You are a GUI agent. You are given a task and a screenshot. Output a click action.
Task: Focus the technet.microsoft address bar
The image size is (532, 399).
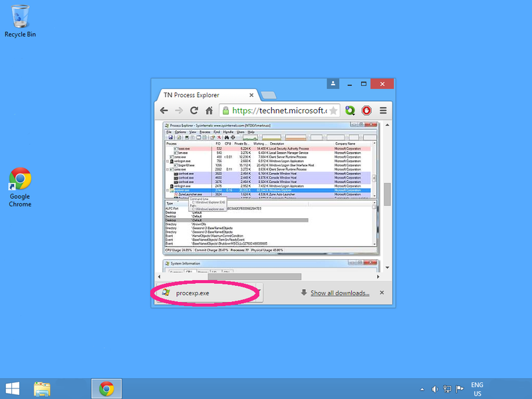[x=279, y=110]
